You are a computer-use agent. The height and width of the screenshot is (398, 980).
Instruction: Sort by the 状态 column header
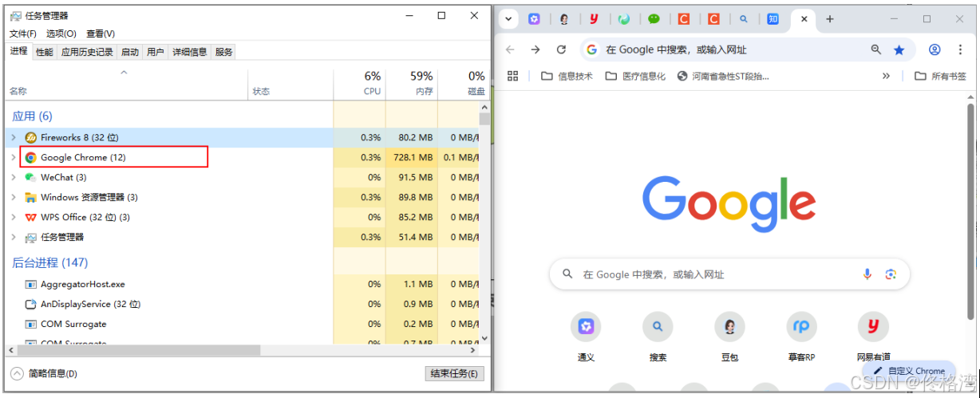click(x=291, y=84)
